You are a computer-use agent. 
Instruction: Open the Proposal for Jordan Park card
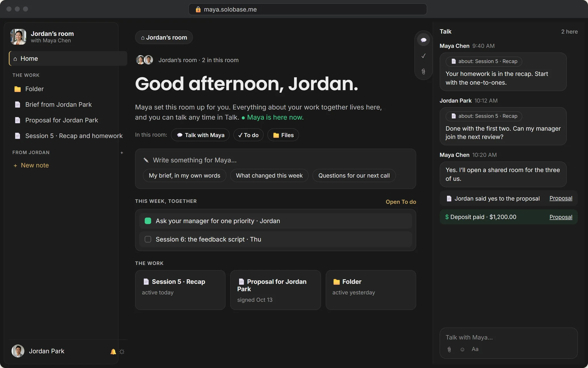point(276,290)
